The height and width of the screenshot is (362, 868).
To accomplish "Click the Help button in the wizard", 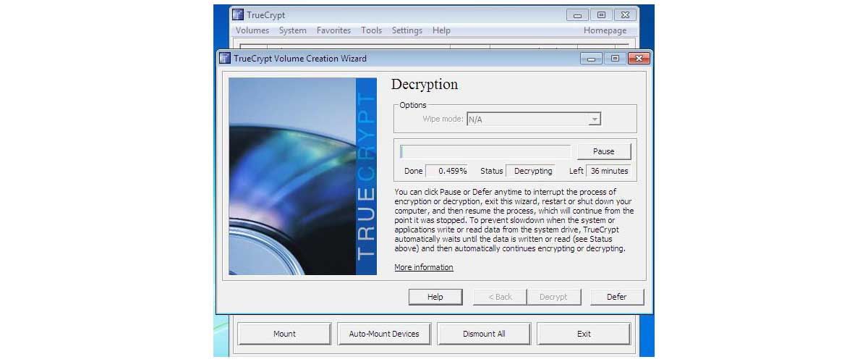I will click(x=435, y=297).
